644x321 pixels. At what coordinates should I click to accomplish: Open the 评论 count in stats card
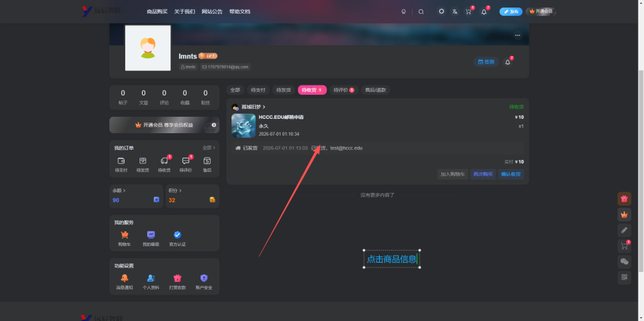[x=164, y=97]
